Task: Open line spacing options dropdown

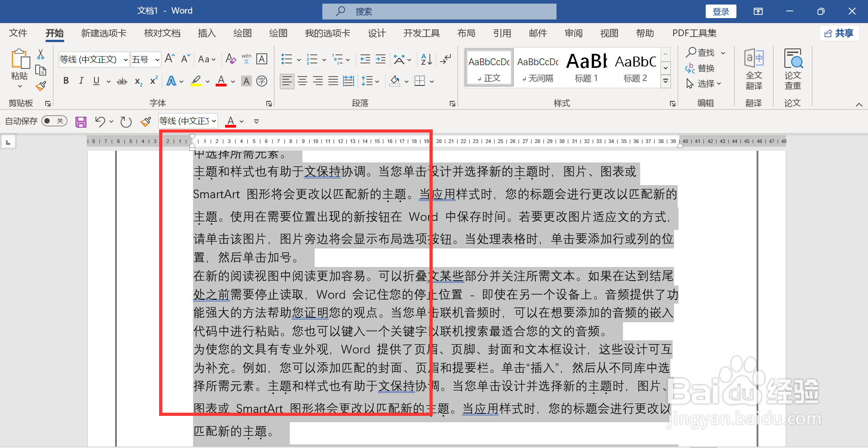Action: 370,81
